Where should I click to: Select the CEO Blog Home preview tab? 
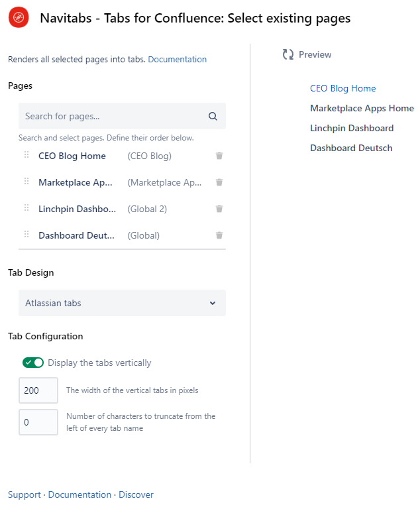point(342,88)
